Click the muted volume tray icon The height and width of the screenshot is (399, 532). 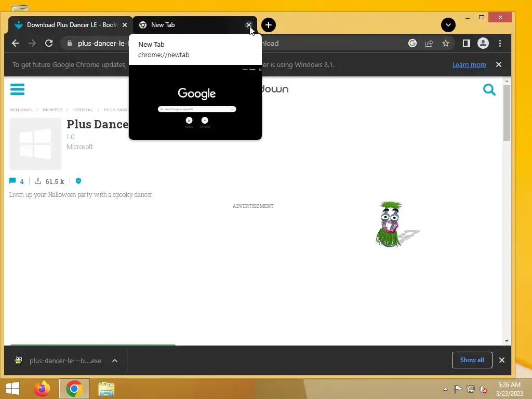(x=483, y=389)
